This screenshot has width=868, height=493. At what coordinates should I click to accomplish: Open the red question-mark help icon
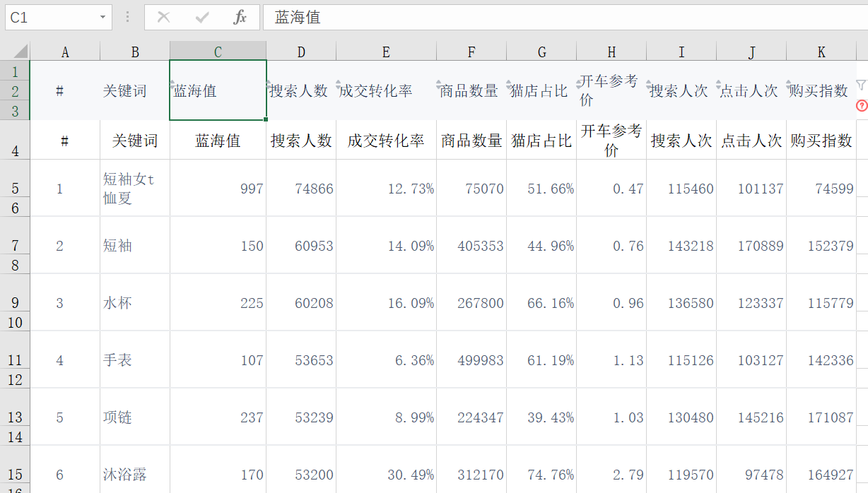click(861, 106)
